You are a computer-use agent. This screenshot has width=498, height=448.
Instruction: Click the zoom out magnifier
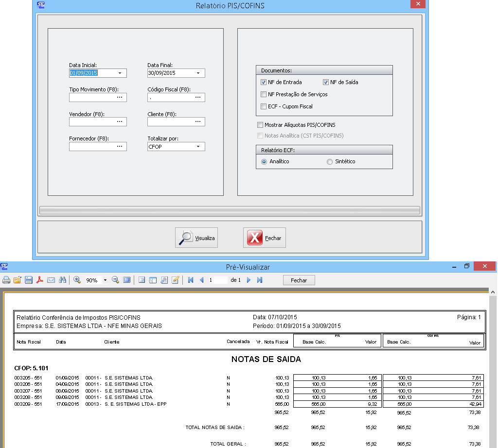[116, 280]
